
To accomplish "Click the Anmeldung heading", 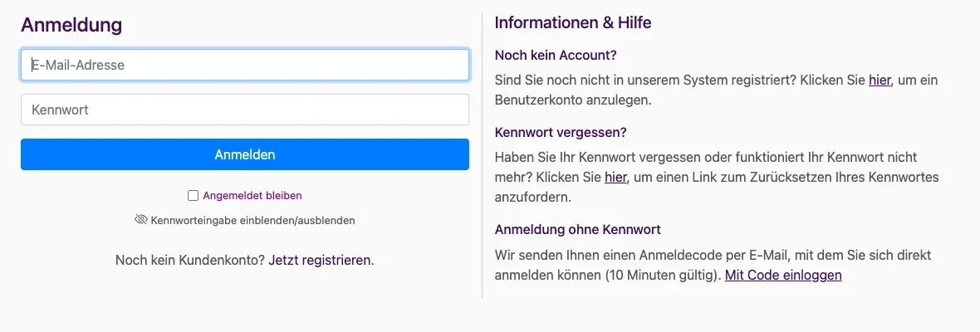I will click(x=71, y=26).
